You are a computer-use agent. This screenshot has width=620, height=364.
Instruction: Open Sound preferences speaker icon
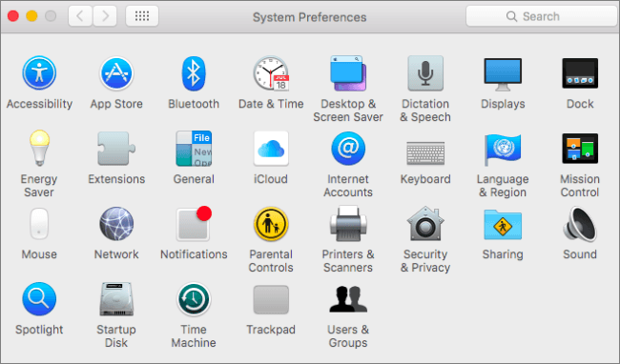[x=580, y=224]
